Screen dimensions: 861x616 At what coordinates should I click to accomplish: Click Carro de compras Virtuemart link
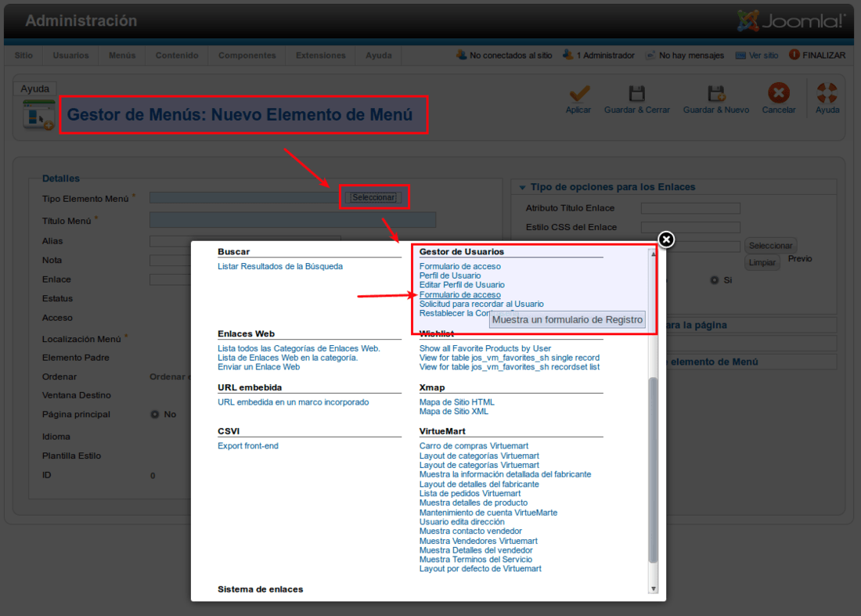[x=474, y=446]
